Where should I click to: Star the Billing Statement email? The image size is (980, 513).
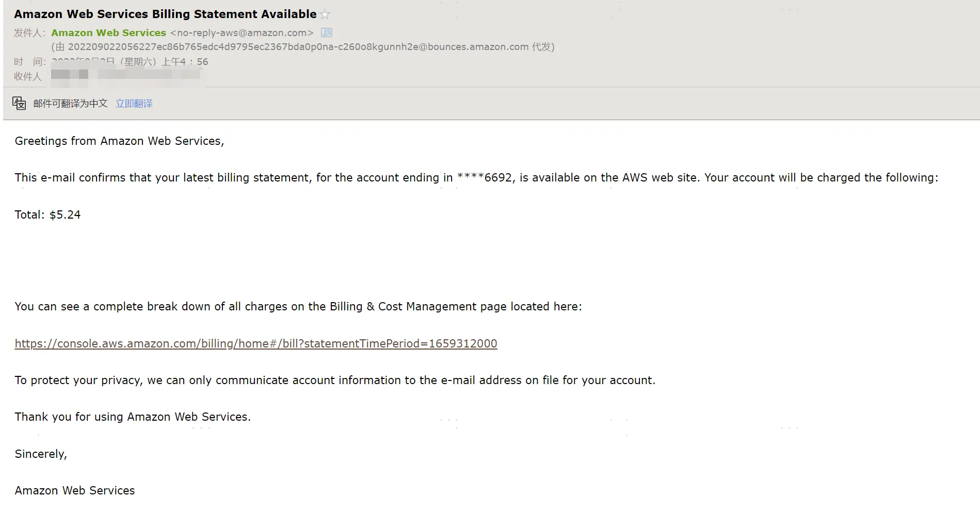(x=325, y=14)
